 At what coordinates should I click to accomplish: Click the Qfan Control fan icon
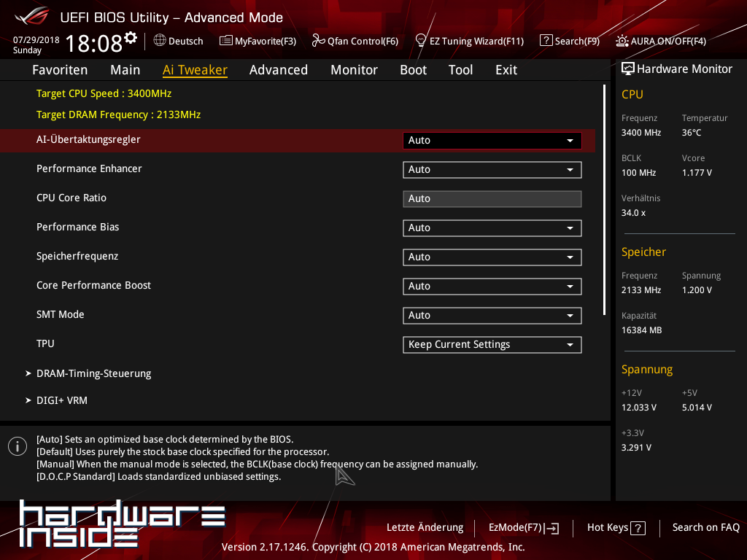coord(318,41)
